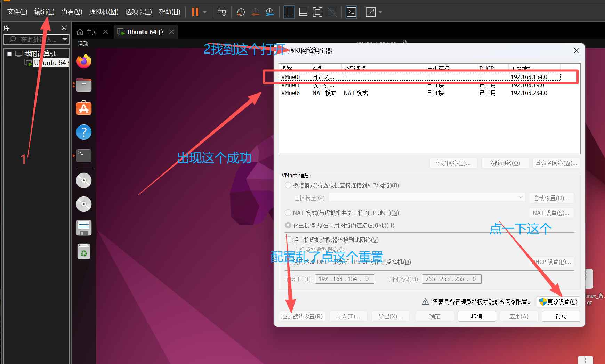Image resolution: width=605 pixels, height=364 pixels.
Task: Close the 库 library panel
Action: (x=64, y=28)
